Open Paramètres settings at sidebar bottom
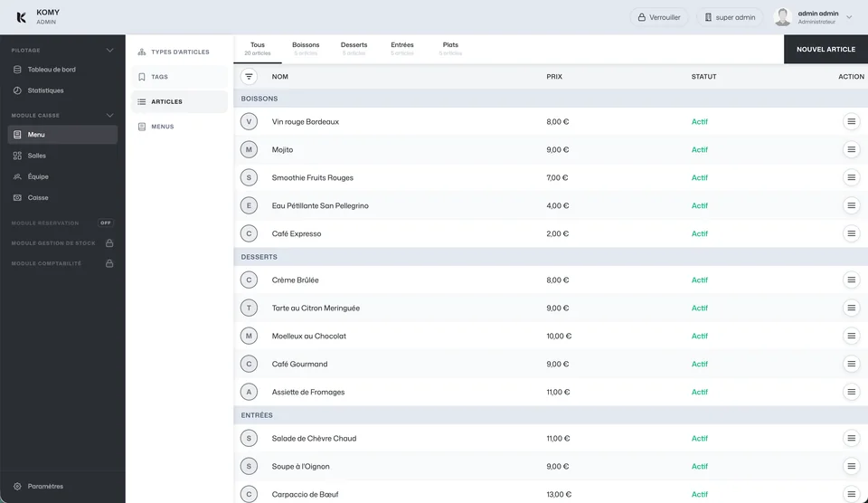868x503 pixels. coord(62,487)
